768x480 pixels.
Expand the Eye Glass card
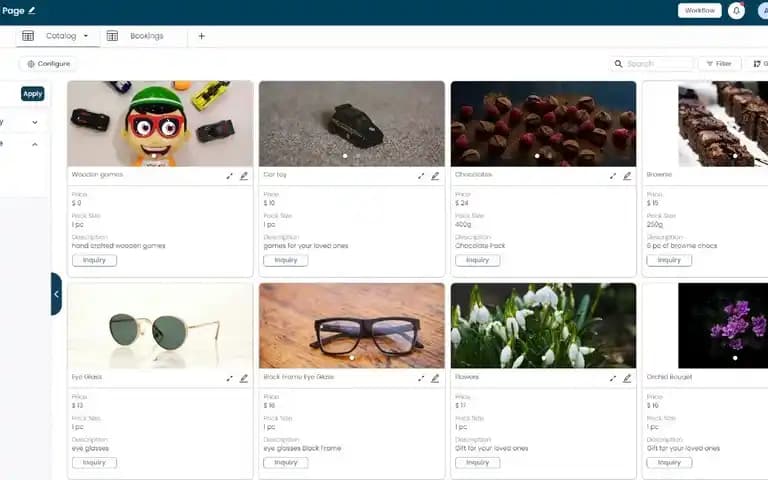[x=229, y=379]
